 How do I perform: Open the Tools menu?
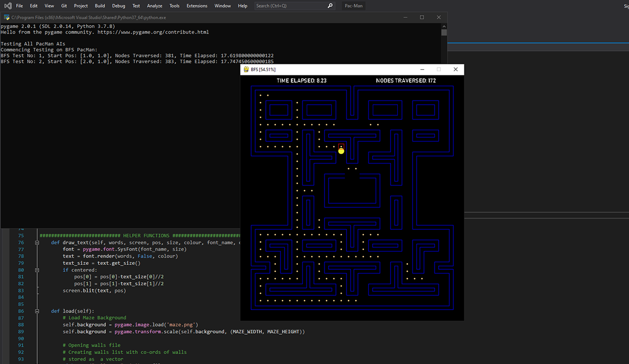[x=175, y=6]
